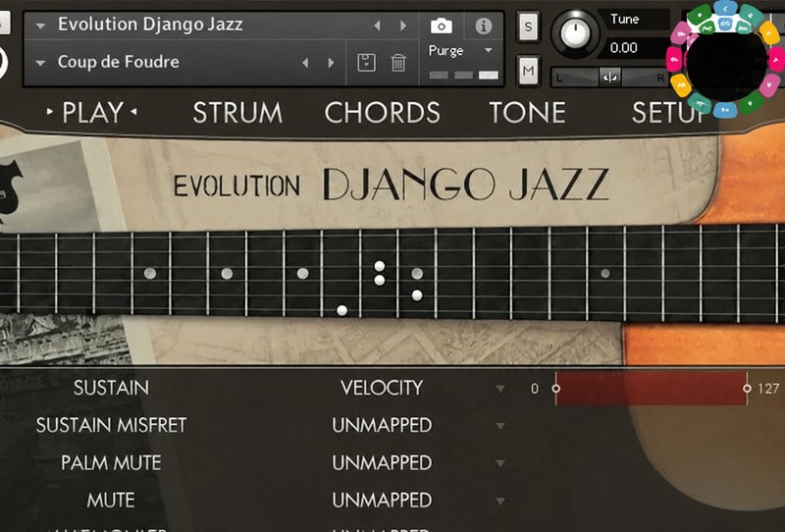
Task: Click the stereo pan slider handle
Action: [609, 78]
